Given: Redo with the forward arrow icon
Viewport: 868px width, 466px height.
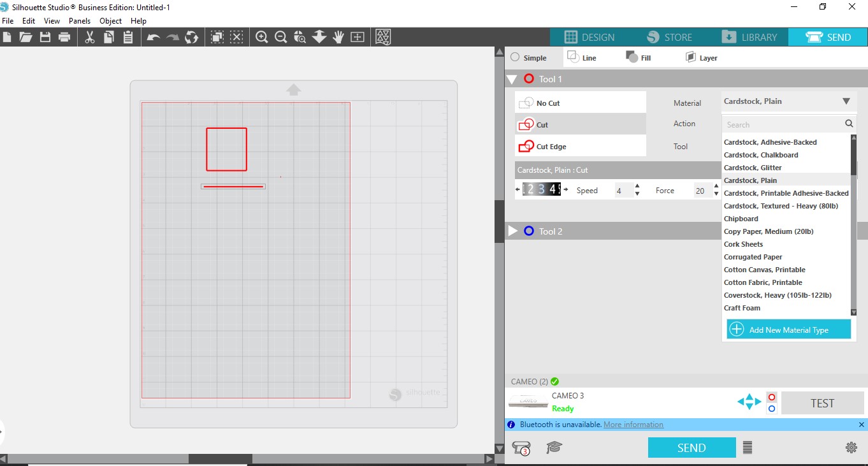Looking at the screenshot, I should [x=173, y=37].
